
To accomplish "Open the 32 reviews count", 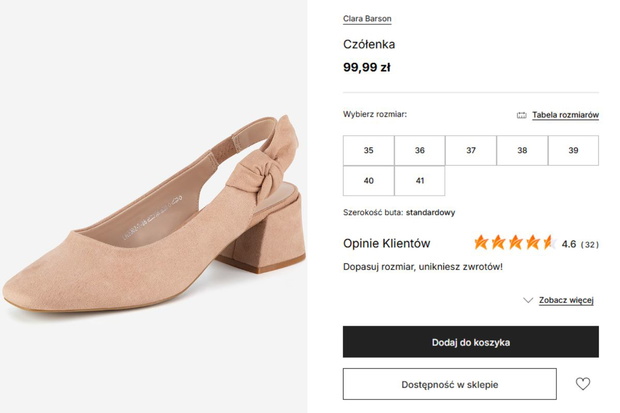I will point(590,244).
